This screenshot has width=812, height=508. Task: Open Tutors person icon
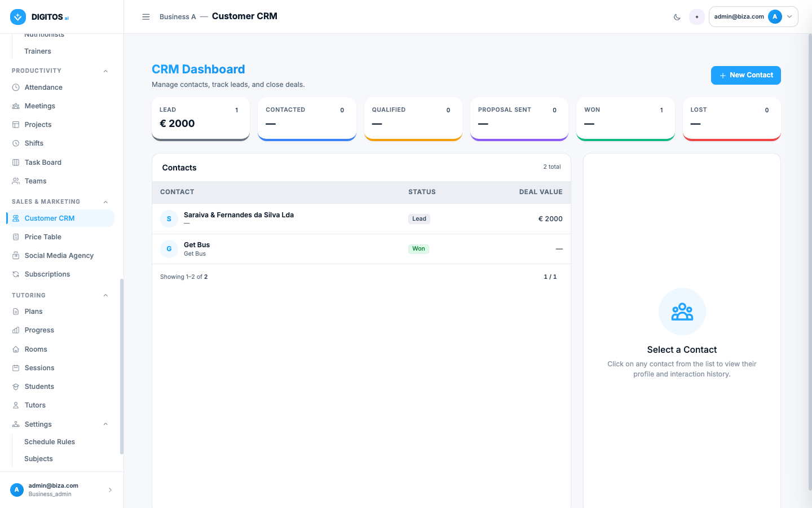[x=16, y=405]
